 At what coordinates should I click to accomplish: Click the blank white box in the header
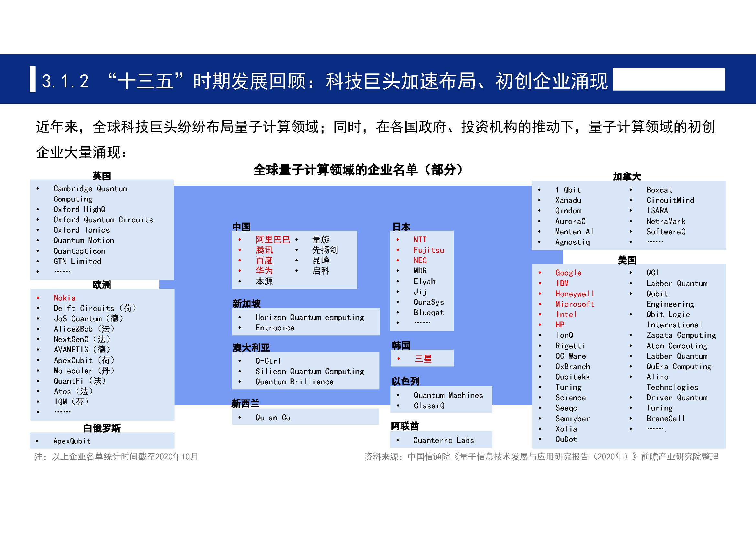click(669, 79)
